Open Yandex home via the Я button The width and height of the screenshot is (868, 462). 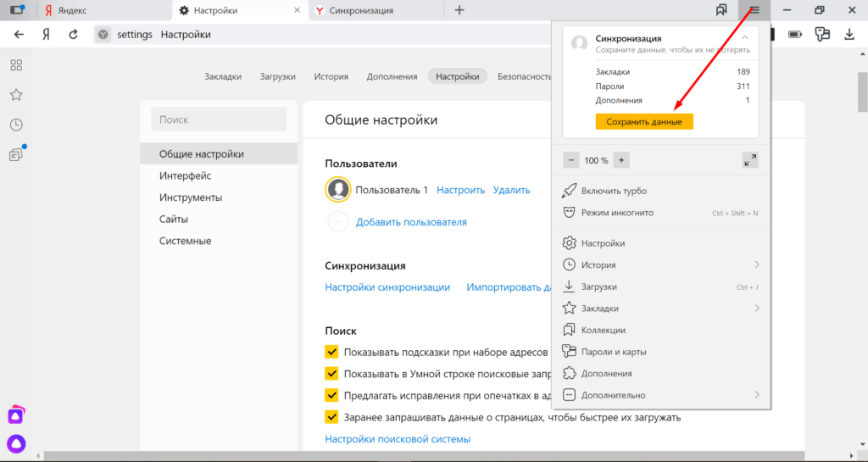[47, 34]
